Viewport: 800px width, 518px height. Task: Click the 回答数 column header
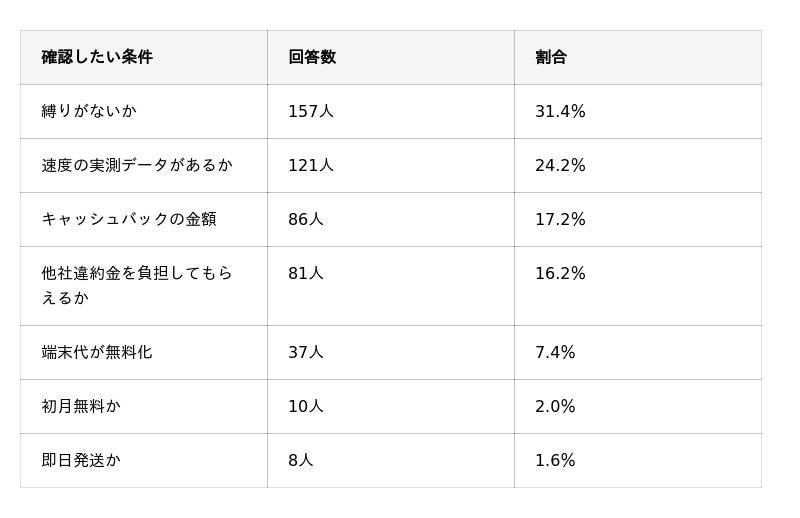[312, 57]
